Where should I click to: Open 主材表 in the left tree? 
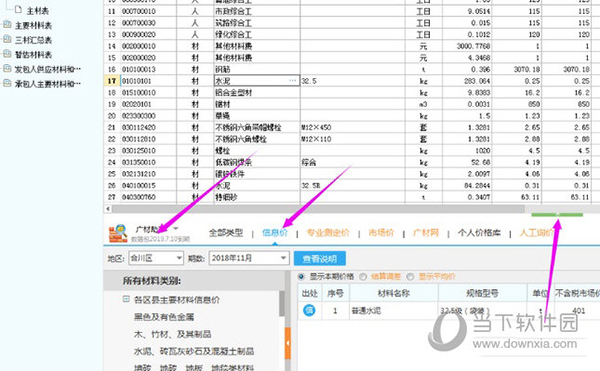tap(38, 11)
